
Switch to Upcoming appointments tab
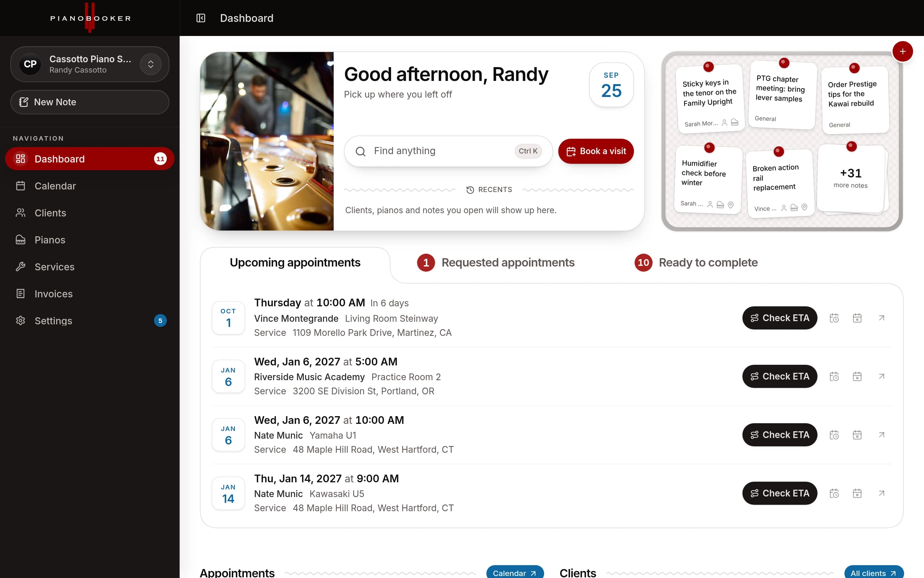coord(295,263)
